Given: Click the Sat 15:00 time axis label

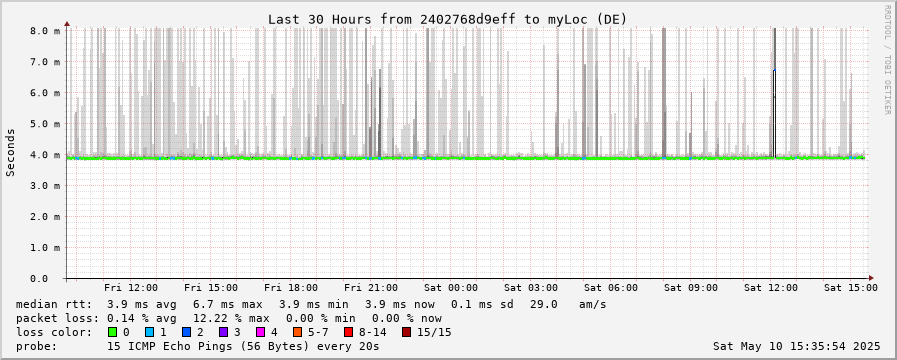Looking at the screenshot, I should pos(851,288).
